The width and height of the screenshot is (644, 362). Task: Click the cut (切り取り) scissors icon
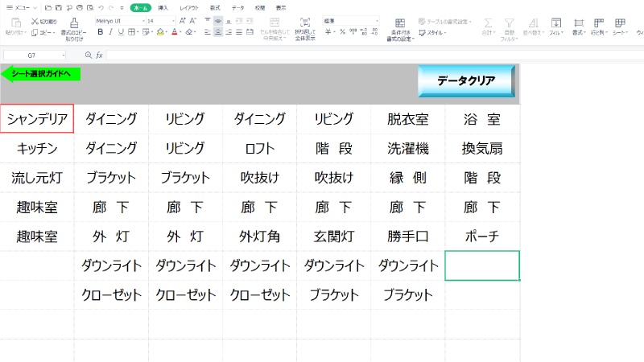(35, 21)
